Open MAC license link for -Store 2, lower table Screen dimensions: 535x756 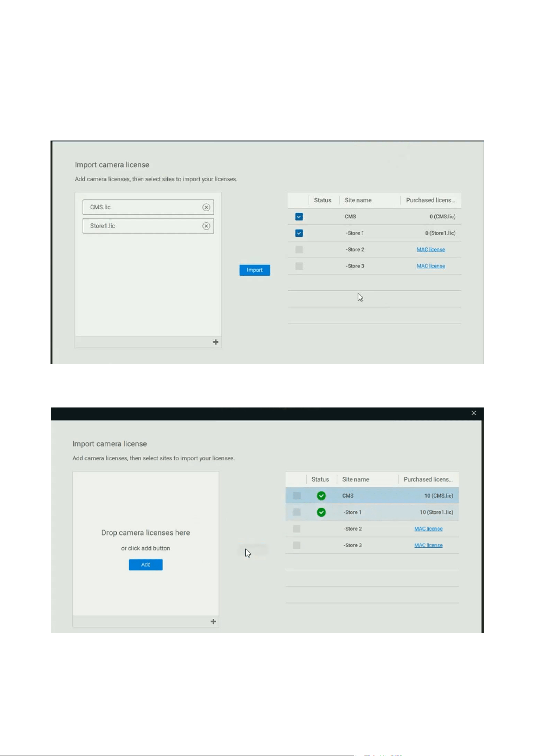[x=428, y=529]
